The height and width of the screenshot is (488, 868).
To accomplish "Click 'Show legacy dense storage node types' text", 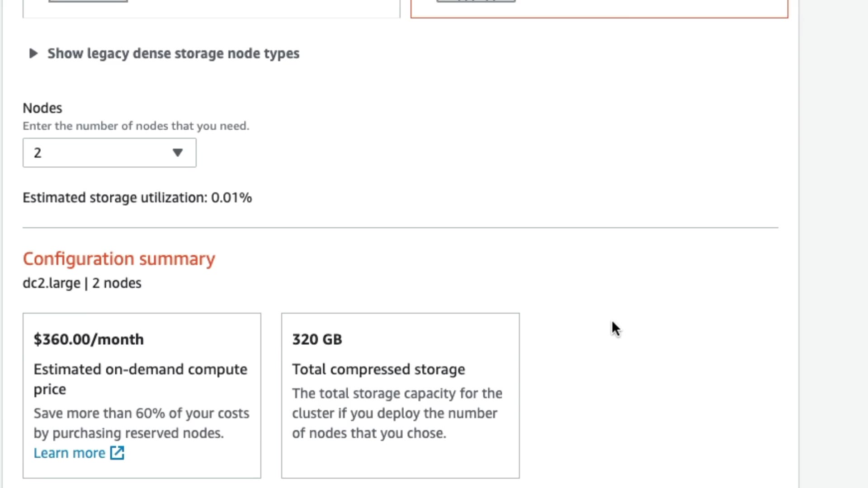I will (173, 54).
